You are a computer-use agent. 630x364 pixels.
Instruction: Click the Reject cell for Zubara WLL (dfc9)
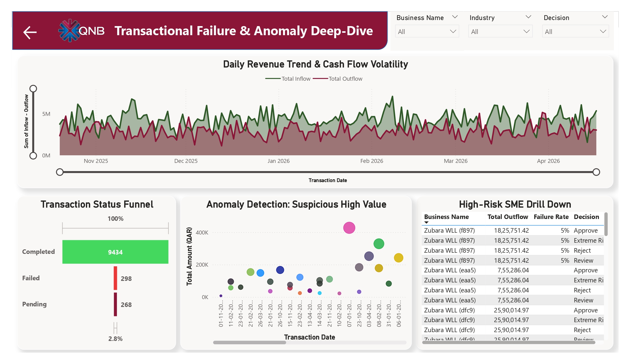tap(582, 330)
